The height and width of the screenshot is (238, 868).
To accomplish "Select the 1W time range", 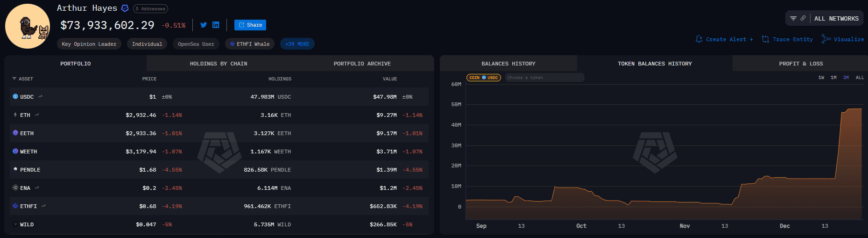I will coord(821,78).
